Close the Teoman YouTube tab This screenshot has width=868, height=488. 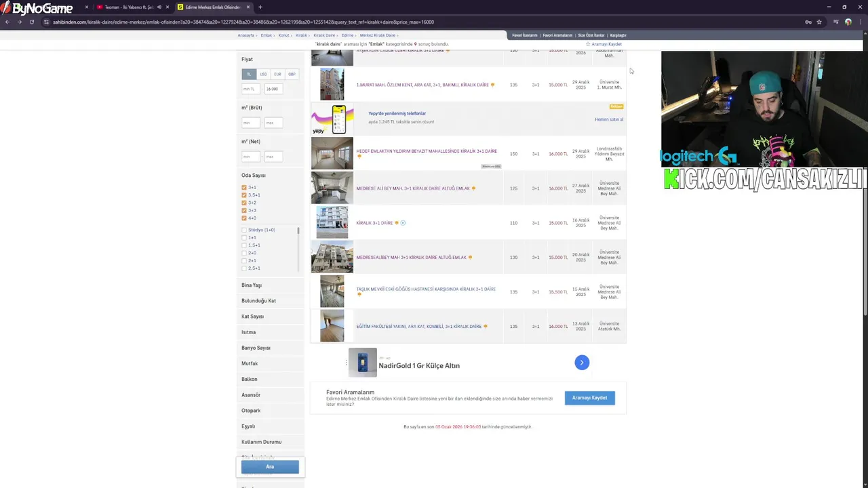click(167, 7)
